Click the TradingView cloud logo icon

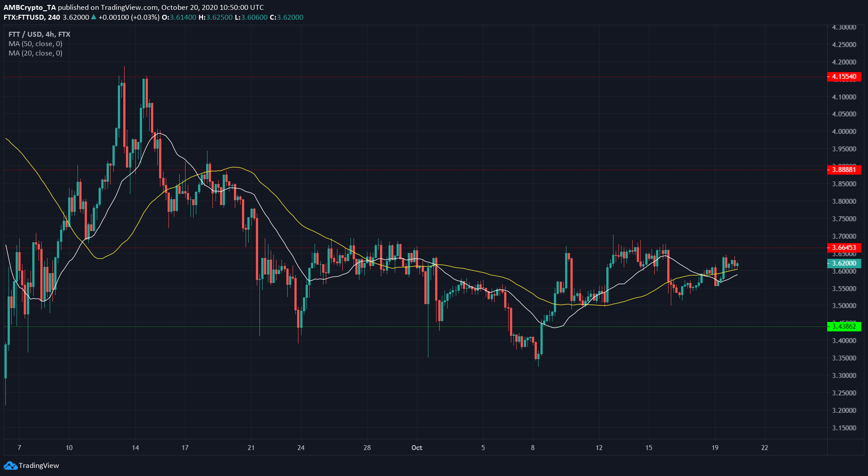point(10,466)
